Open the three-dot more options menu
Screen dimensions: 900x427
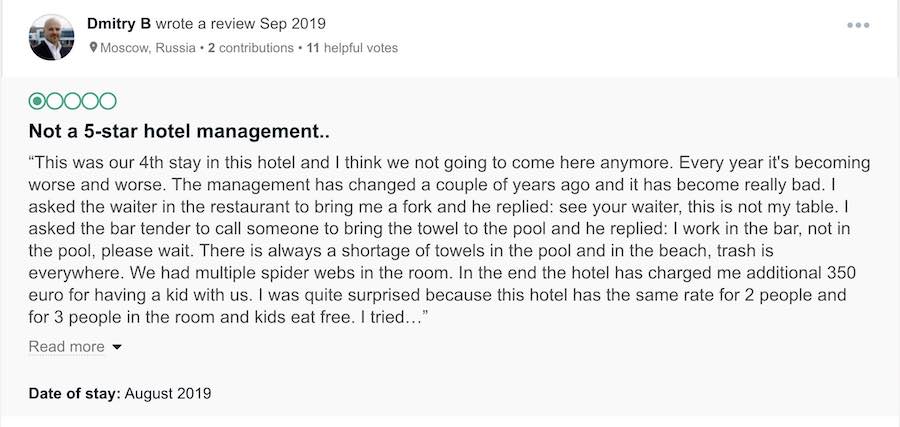click(x=858, y=25)
